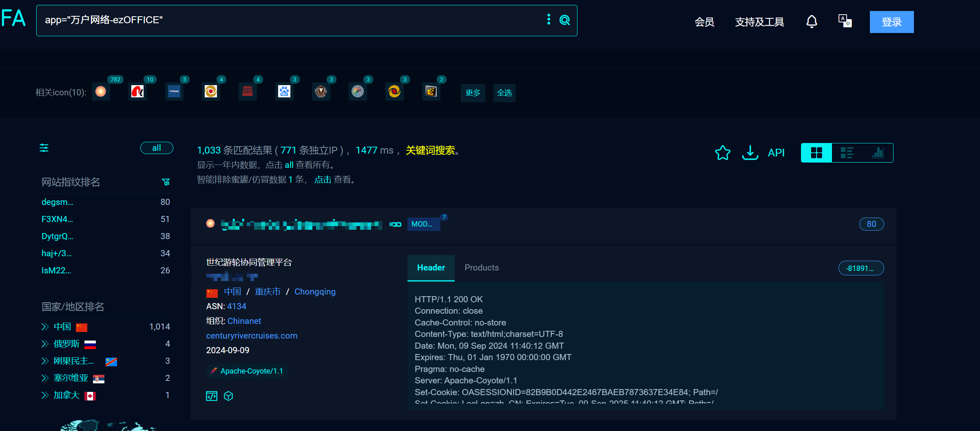This screenshot has width=980, height=431.
Task: Click the fingerprint ranking filter funnel icon
Action: [166, 182]
